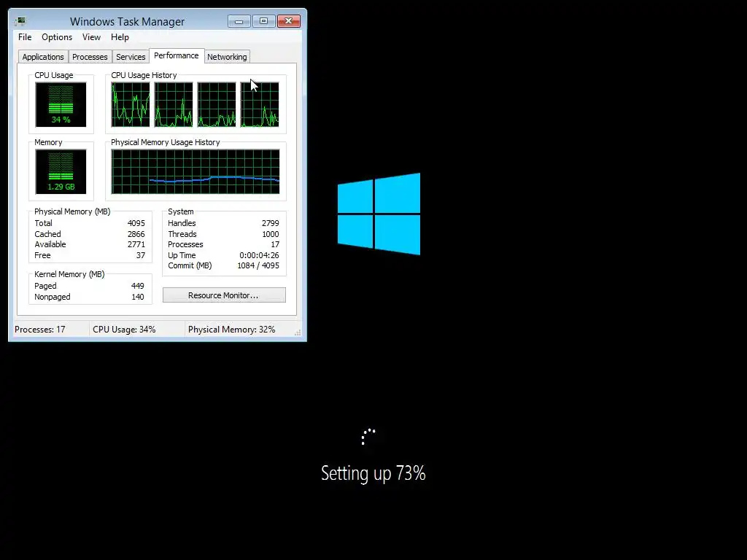Click the Cached value 2866
This screenshot has width=747, height=560.
pos(136,234)
